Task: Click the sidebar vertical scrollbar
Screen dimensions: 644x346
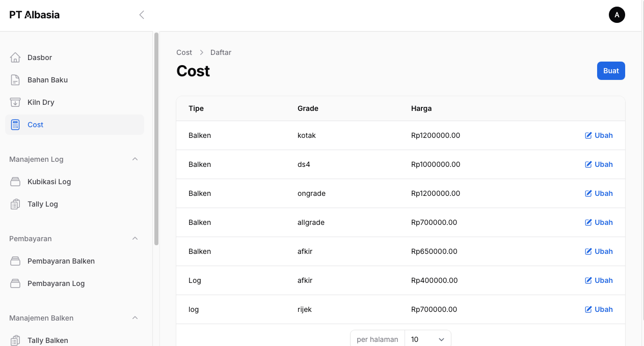Action: click(156, 138)
